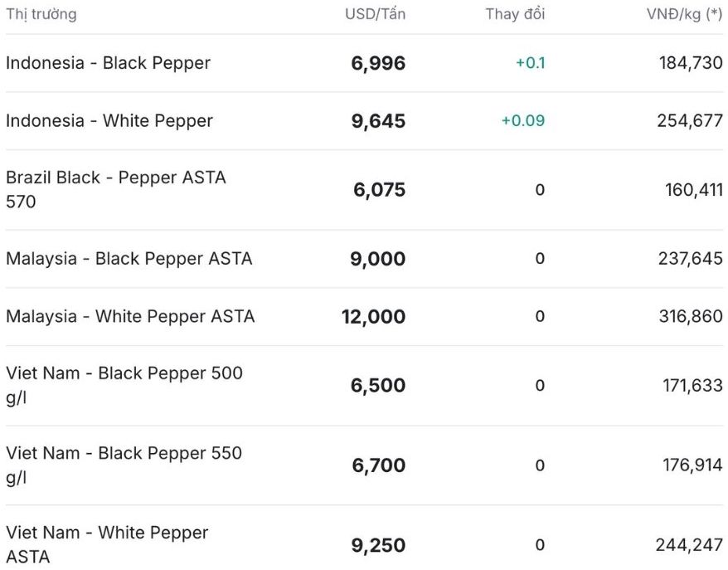728x570 pixels.
Task: Open Viet Nam - Black Pepper 550 g/l
Action: tap(124, 464)
